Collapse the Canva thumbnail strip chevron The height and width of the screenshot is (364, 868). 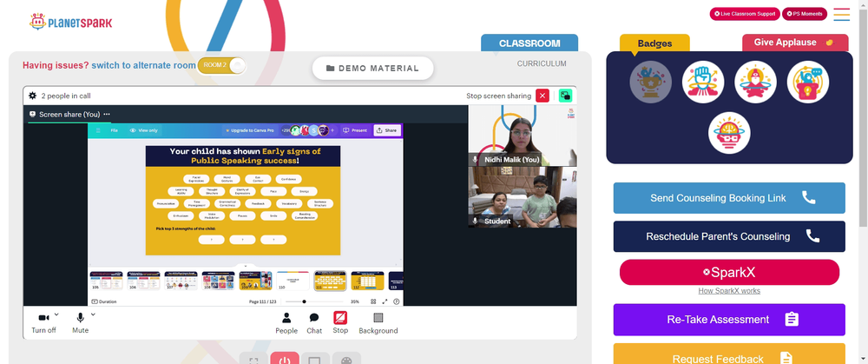(246, 267)
